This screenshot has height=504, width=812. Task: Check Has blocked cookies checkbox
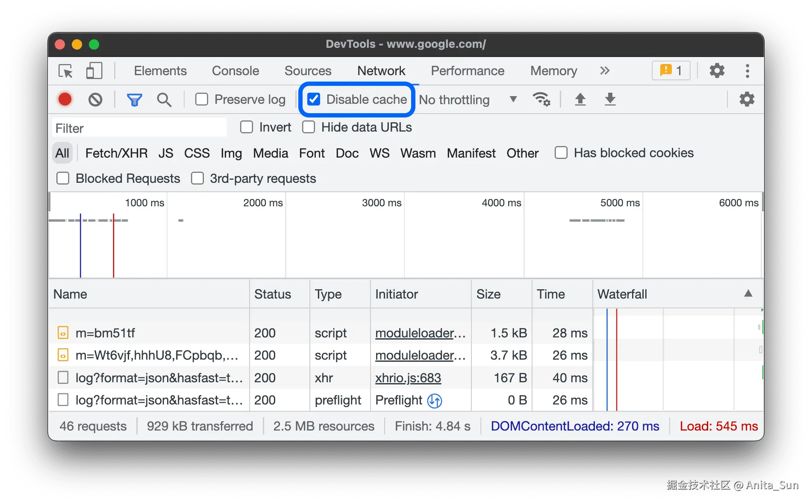click(561, 153)
